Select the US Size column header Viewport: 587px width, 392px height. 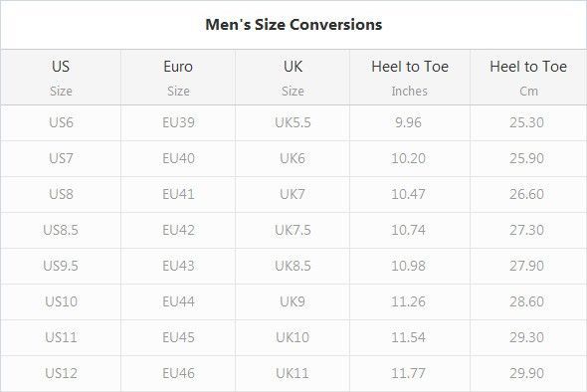pos(61,78)
